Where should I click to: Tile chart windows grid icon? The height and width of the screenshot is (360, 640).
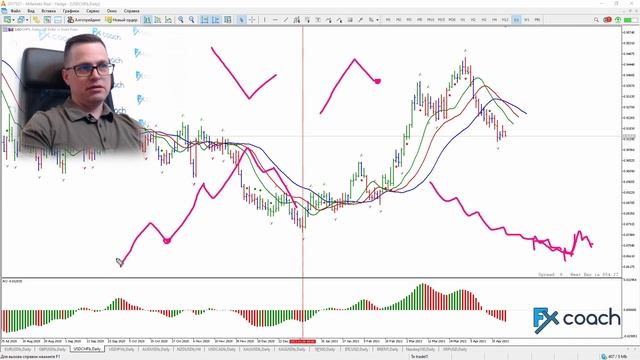pyautogui.click(x=227, y=20)
